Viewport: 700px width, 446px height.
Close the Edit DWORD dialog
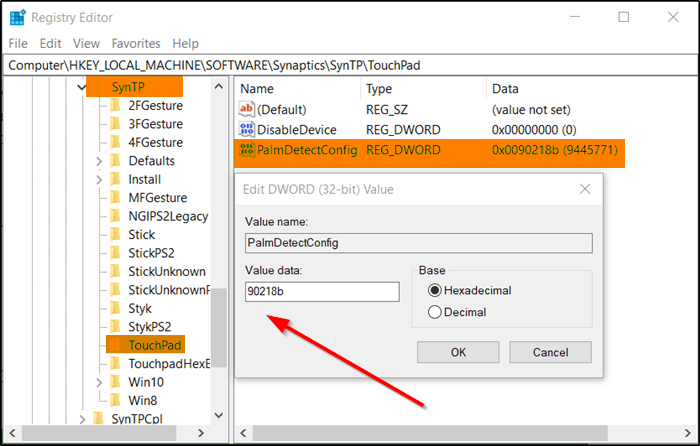pos(585,189)
